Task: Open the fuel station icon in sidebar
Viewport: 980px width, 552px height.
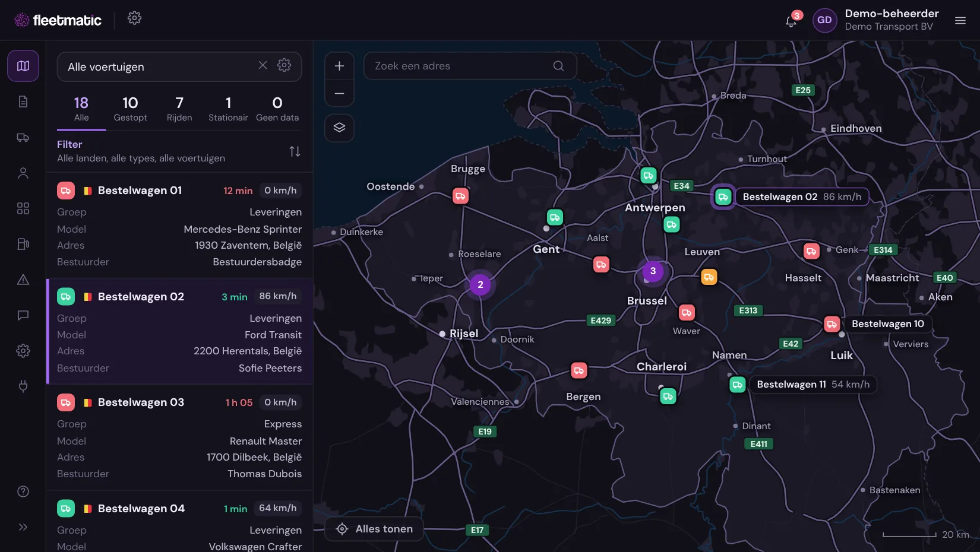Action: click(23, 244)
